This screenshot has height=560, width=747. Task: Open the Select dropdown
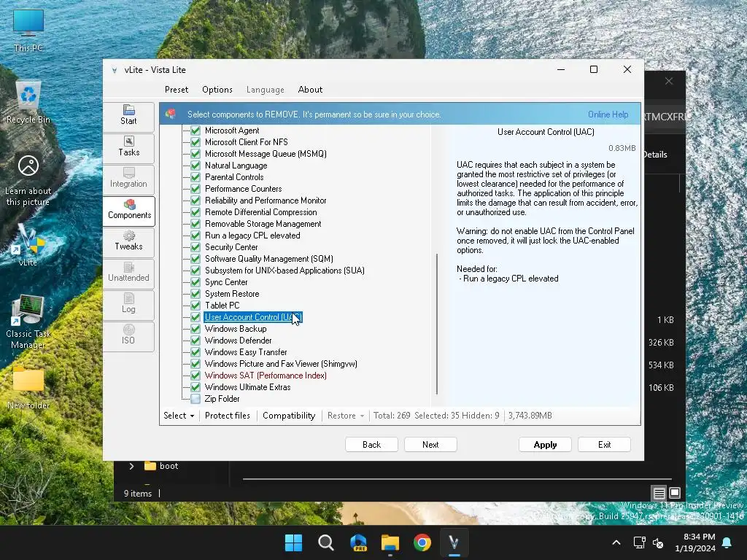pos(179,416)
